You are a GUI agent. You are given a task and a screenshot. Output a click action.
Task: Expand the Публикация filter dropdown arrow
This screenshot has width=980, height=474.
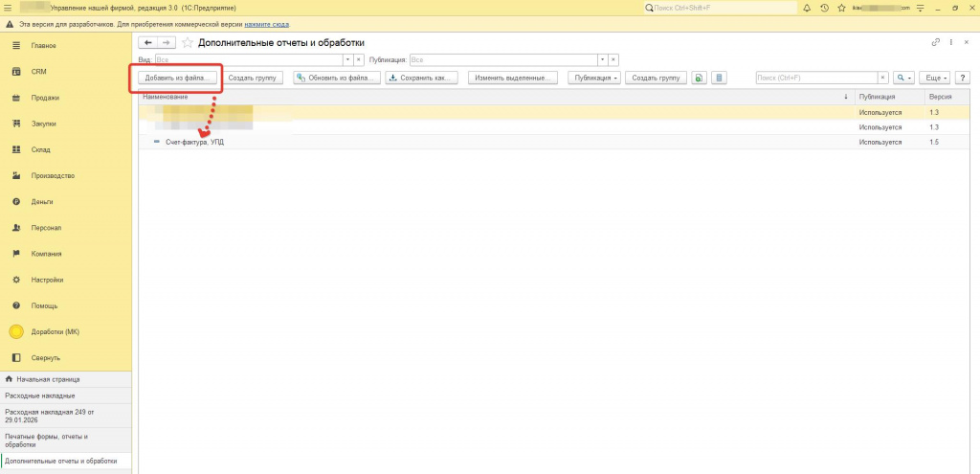603,60
